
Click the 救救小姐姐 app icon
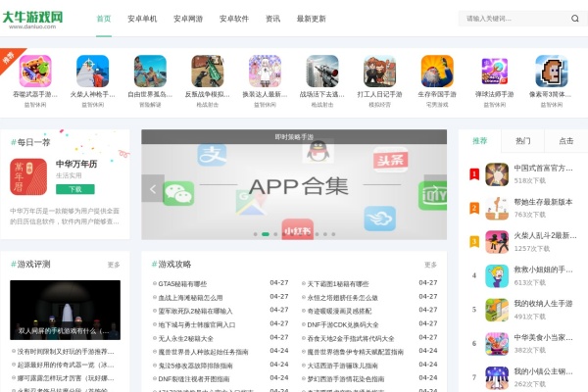pos(497,275)
